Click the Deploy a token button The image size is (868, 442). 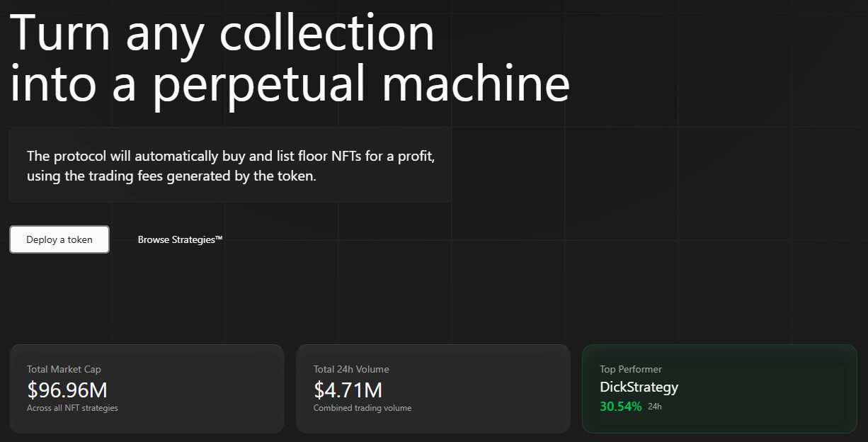tap(59, 239)
